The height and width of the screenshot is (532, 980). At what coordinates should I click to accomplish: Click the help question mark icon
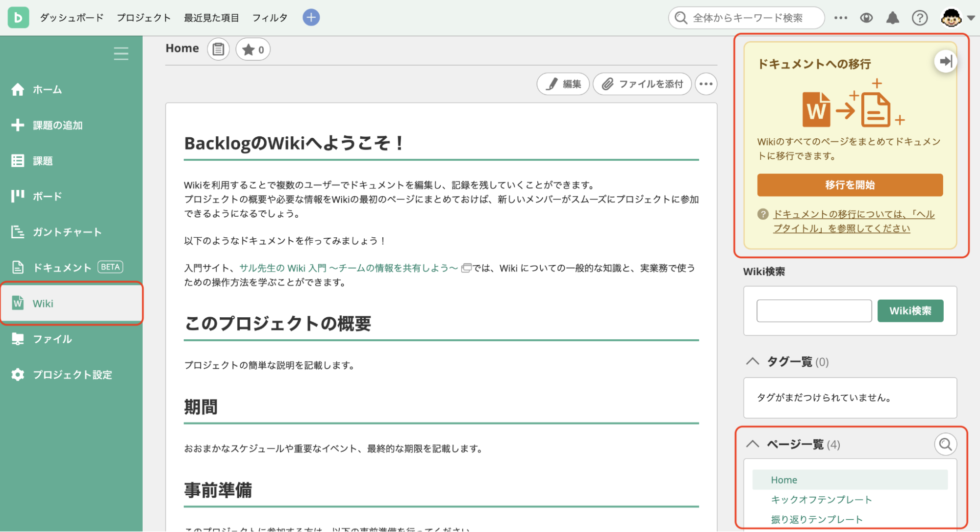click(920, 17)
